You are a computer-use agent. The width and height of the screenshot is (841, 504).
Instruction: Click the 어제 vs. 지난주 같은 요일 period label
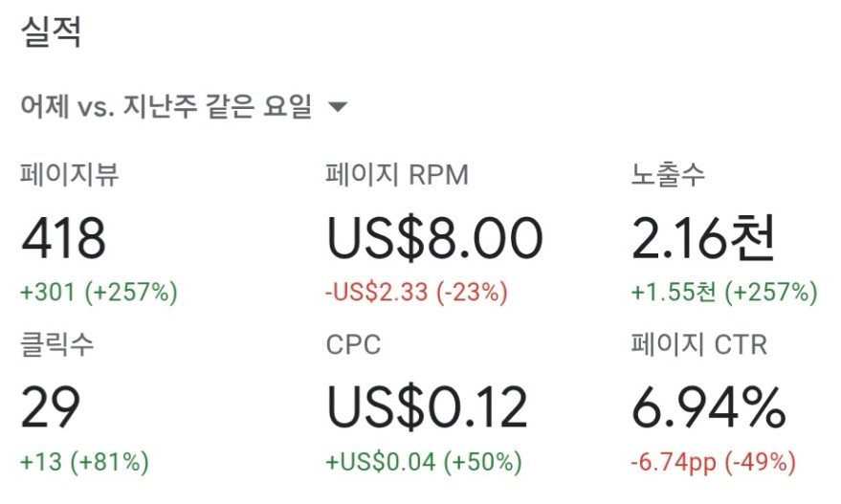click(166, 106)
